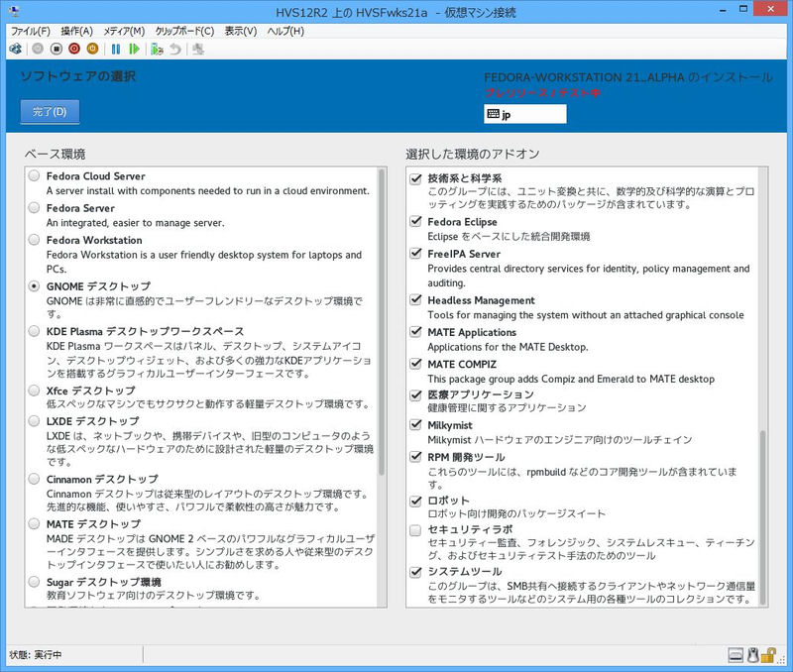Select the GNOME デスクトップ radio button
The height and width of the screenshot is (672, 793).
34,286
